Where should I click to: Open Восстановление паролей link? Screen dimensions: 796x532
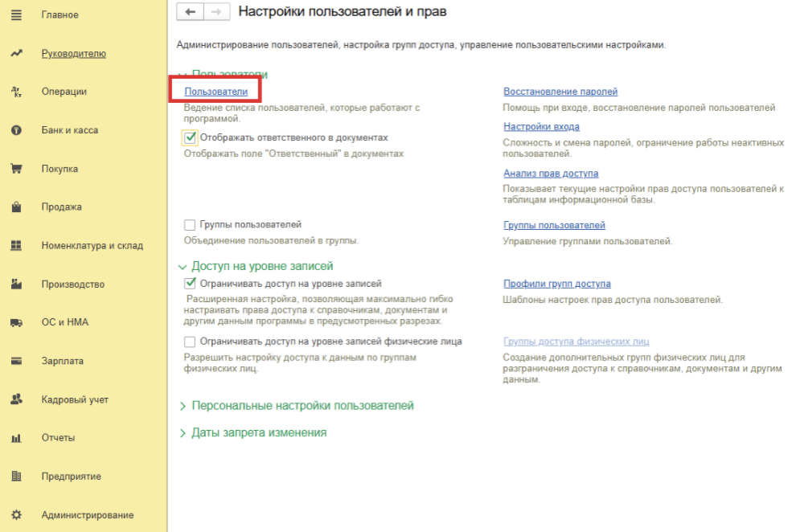coord(560,92)
